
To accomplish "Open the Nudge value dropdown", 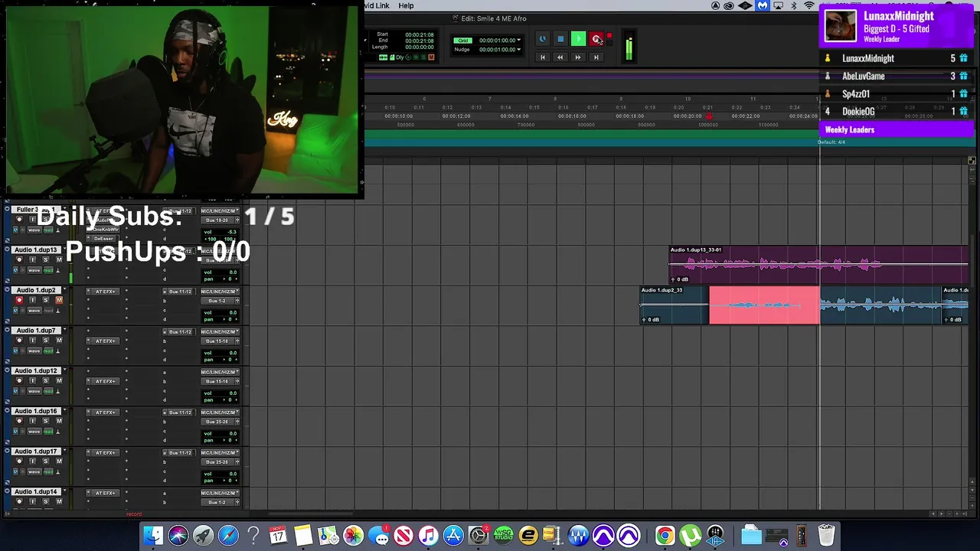I will 518,50.
